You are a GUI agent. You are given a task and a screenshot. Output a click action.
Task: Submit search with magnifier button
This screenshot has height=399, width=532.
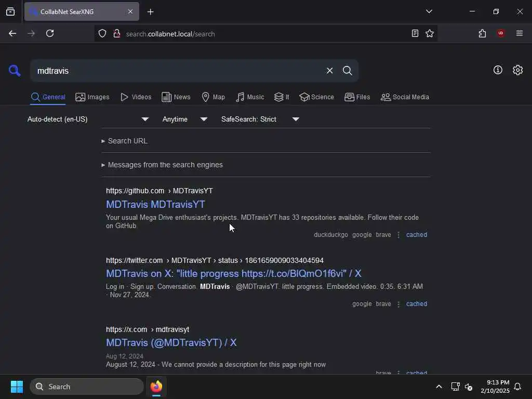pos(347,71)
